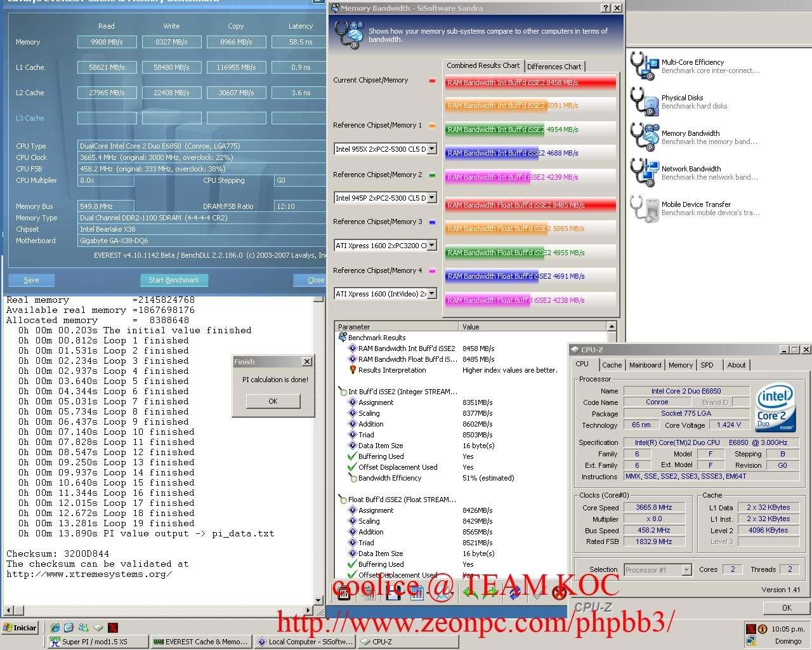Image resolution: width=812 pixels, height=650 pixels.
Task: Click the CPU-Z chip icon in quick launch
Action: [x=98, y=628]
